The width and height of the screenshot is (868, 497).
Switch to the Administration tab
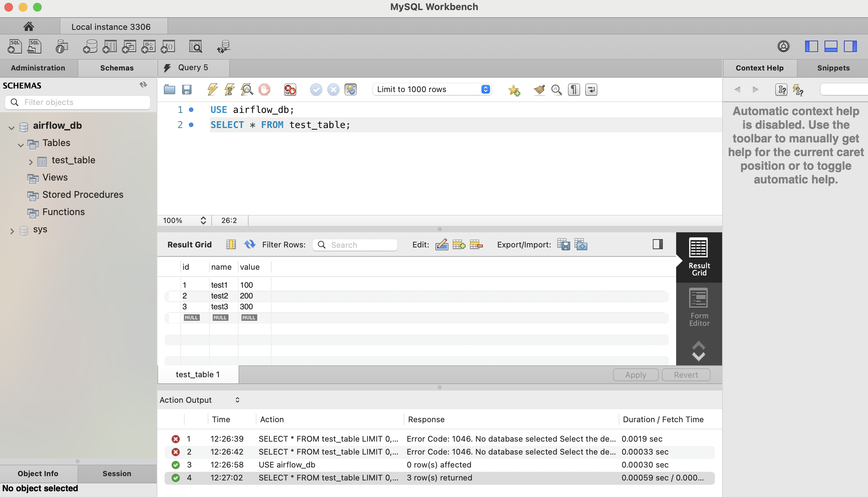pos(38,68)
